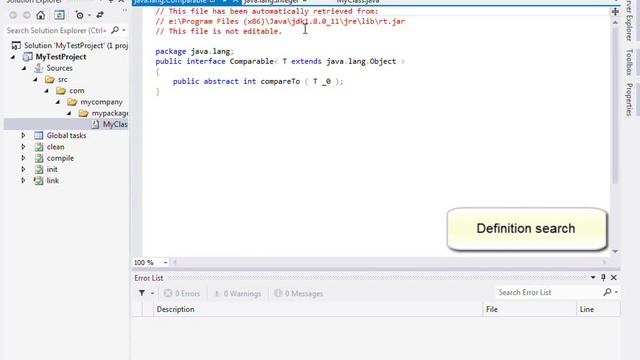Viewport: 640px width, 360px height.
Task: Collapse the mycompany folder
Action: point(58,102)
